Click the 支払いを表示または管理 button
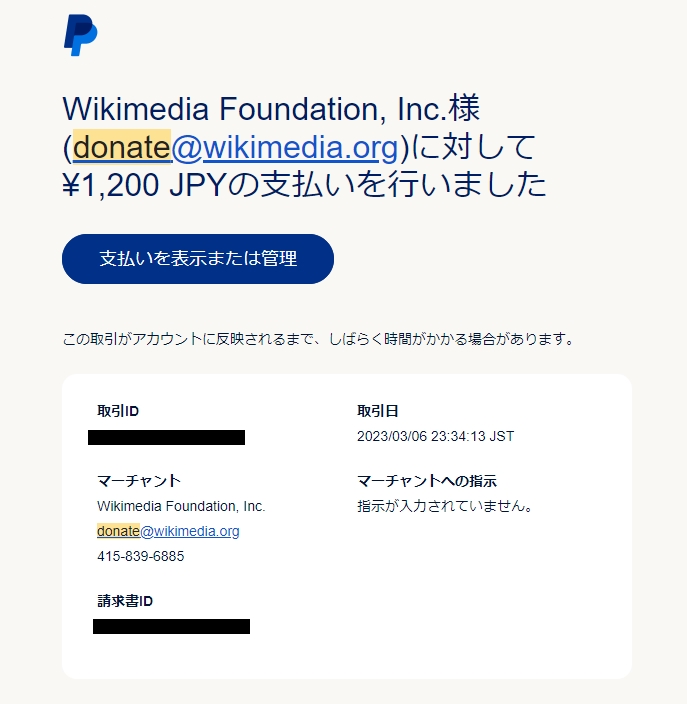The width and height of the screenshot is (687, 704). (198, 259)
